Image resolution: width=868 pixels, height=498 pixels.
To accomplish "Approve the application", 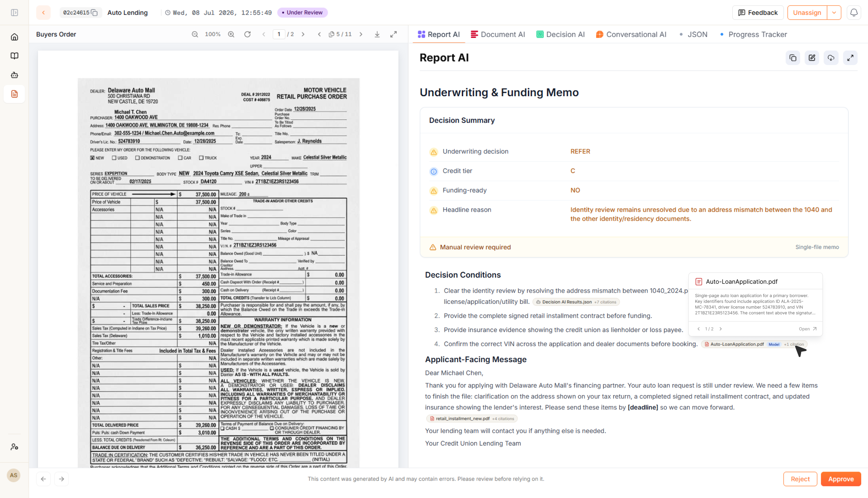I will coord(841,479).
